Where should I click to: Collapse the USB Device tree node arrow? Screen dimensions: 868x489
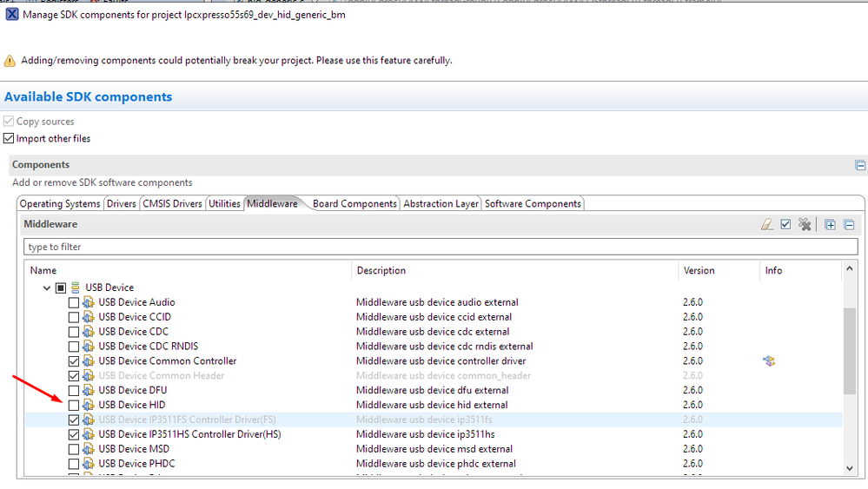pos(47,287)
